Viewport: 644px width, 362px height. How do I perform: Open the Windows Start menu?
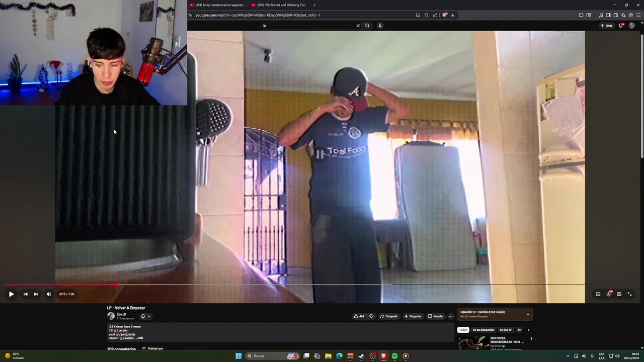click(x=238, y=356)
